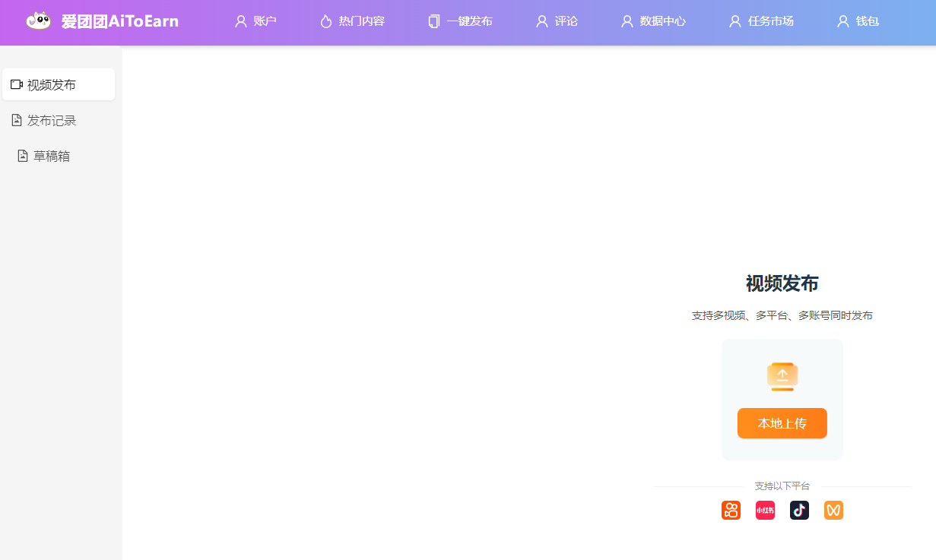Click the orange upload illustration icon
This screenshot has height=560, width=936.
(x=782, y=377)
